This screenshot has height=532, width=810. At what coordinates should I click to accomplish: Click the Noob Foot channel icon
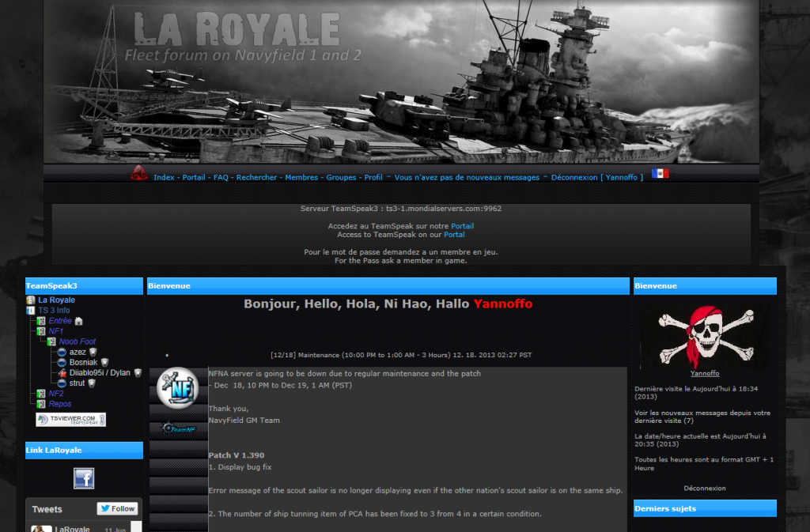pyautogui.click(x=51, y=341)
